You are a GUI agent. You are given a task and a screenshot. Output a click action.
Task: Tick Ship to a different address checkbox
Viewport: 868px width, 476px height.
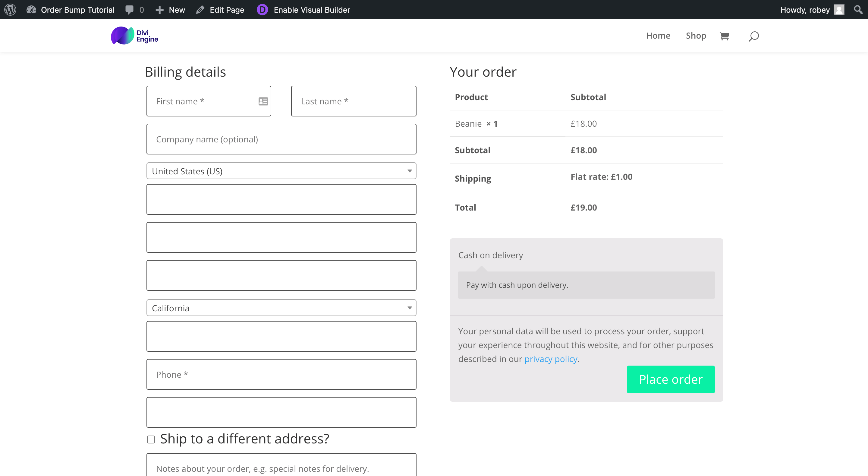151,439
